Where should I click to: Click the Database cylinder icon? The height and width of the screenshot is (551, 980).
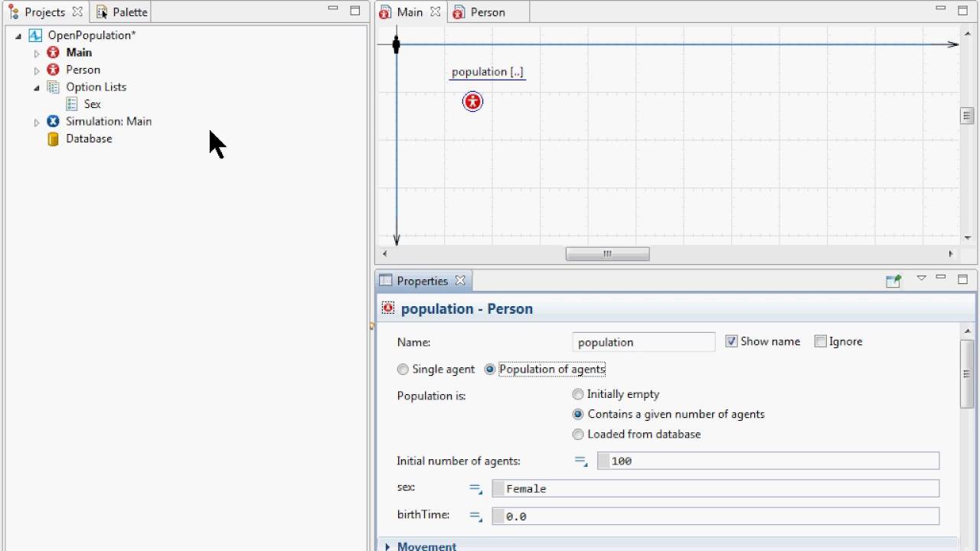click(53, 139)
